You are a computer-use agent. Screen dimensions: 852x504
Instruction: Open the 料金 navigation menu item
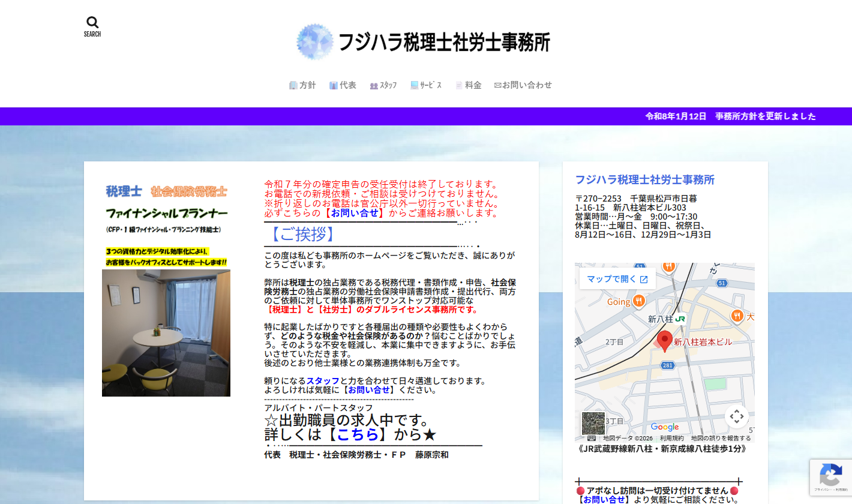469,85
